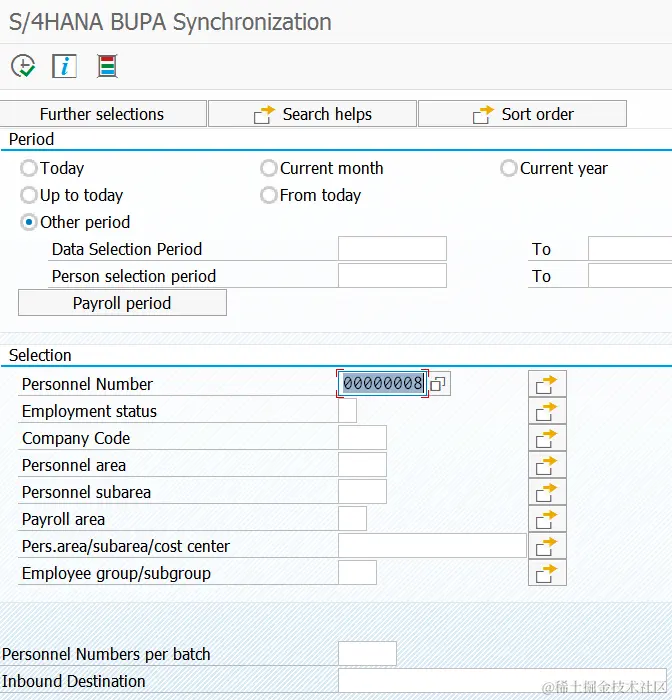Click the Pers.area/subarea/cost center input field

[432, 546]
